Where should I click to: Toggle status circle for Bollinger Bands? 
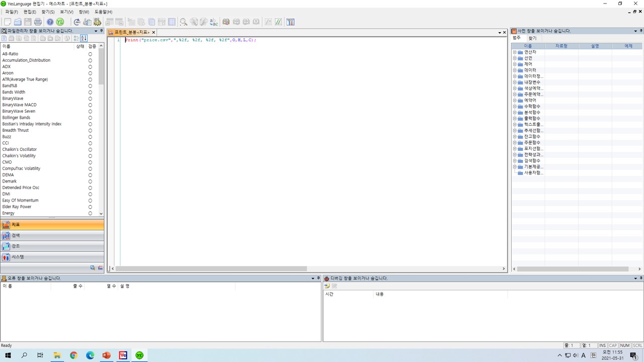click(90, 118)
